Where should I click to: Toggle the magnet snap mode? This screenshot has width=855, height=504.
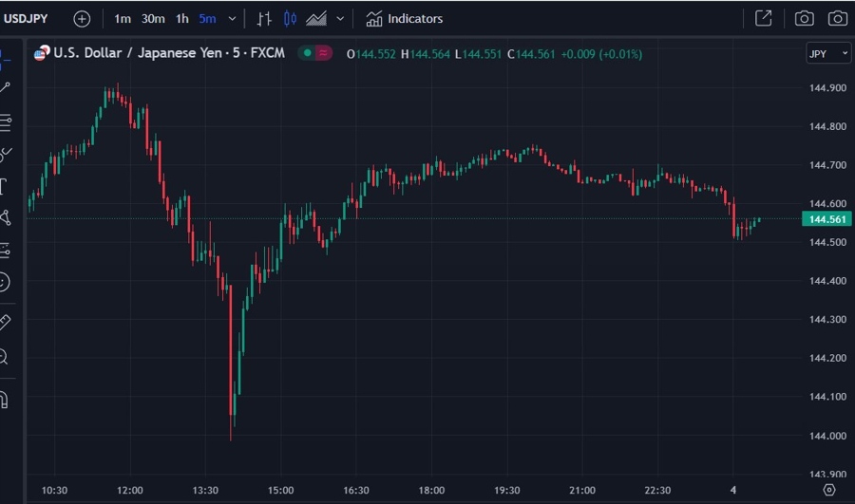tap(4, 400)
